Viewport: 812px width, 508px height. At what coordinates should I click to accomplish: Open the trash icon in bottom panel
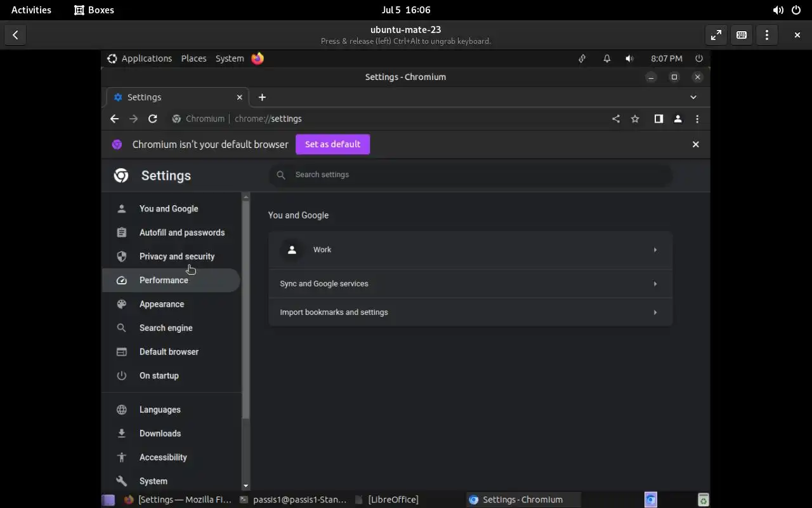pos(703,500)
